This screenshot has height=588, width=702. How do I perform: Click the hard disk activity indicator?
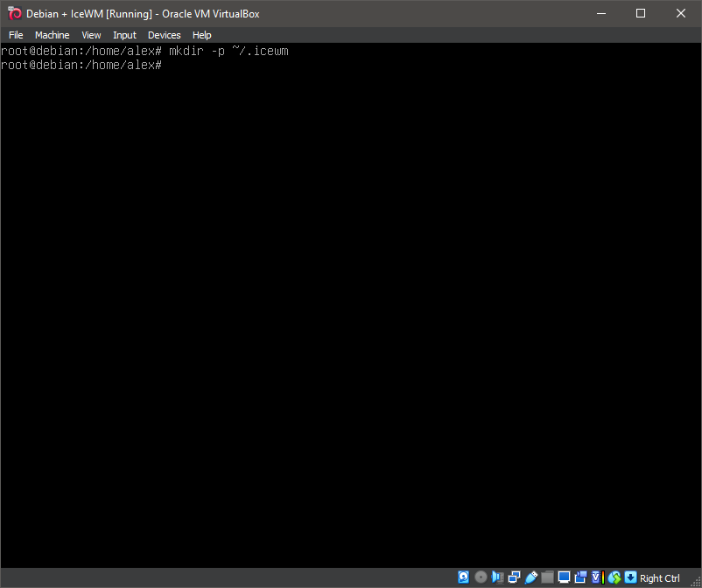[x=463, y=577]
